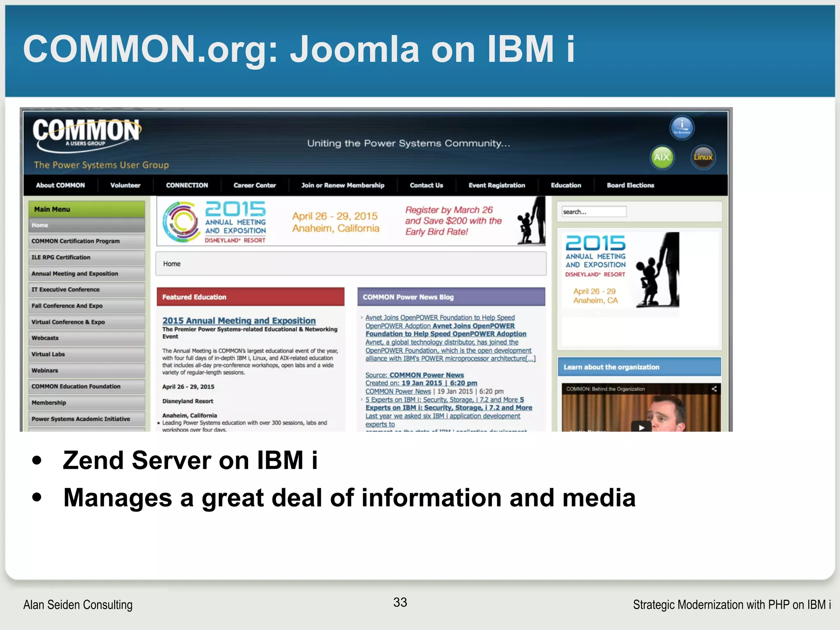The image size is (840, 630).
Task: Click the Linux round badge icon
Action: [x=703, y=157]
